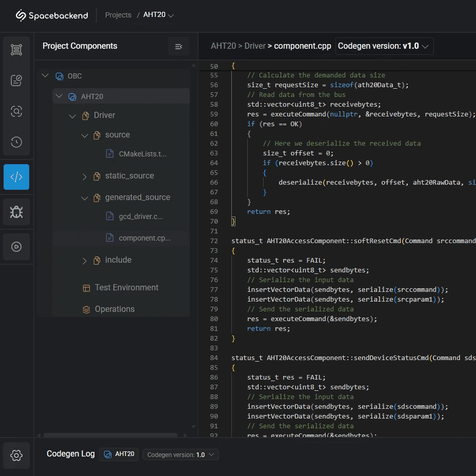Open the AHT20 project dropdown
476x476 pixels.
tap(158, 15)
